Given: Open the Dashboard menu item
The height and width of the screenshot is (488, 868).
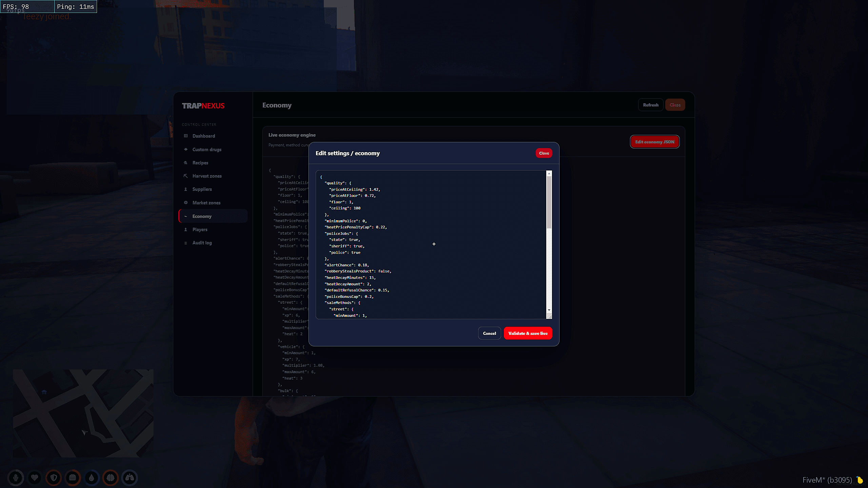Looking at the screenshot, I should click(213, 136).
